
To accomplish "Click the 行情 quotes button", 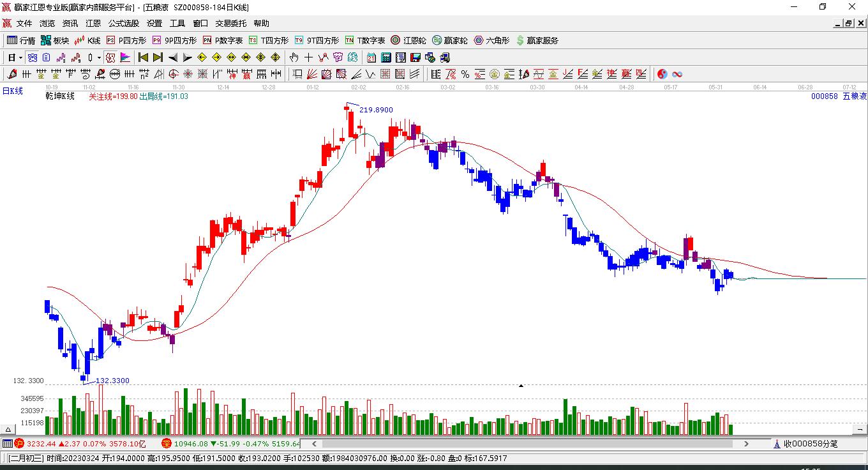I will 21,40.
